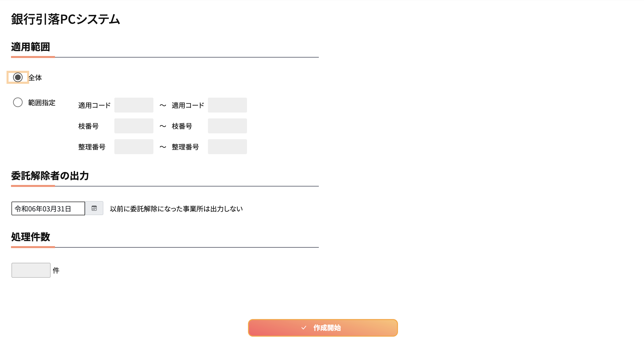This screenshot has height=344, width=644.
Task: Click the 範囲指定 label text
Action: (42, 103)
